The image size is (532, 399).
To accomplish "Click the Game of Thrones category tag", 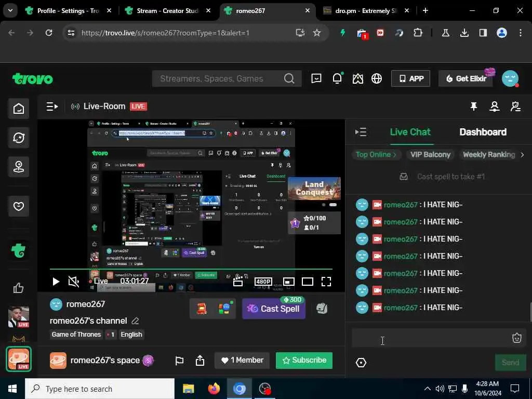I will [76, 335].
